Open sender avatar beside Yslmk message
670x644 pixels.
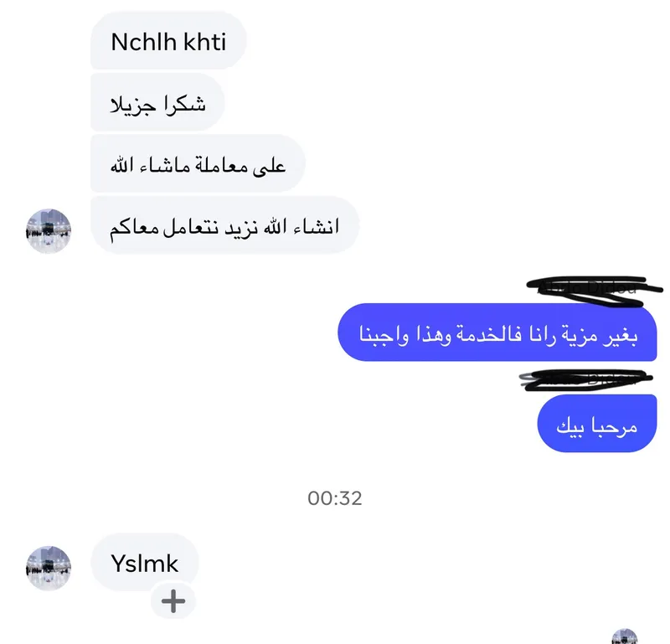(49, 568)
